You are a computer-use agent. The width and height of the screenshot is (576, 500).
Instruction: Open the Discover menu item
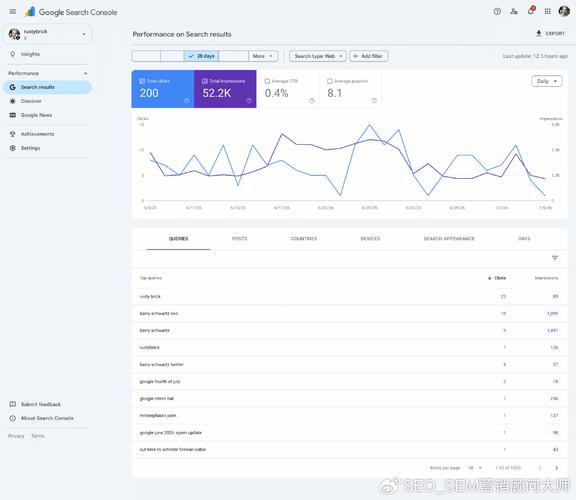coord(47,101)
